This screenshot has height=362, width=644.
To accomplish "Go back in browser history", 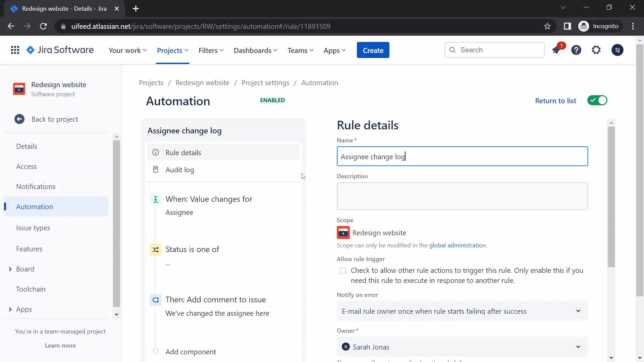I will [11, 26].
